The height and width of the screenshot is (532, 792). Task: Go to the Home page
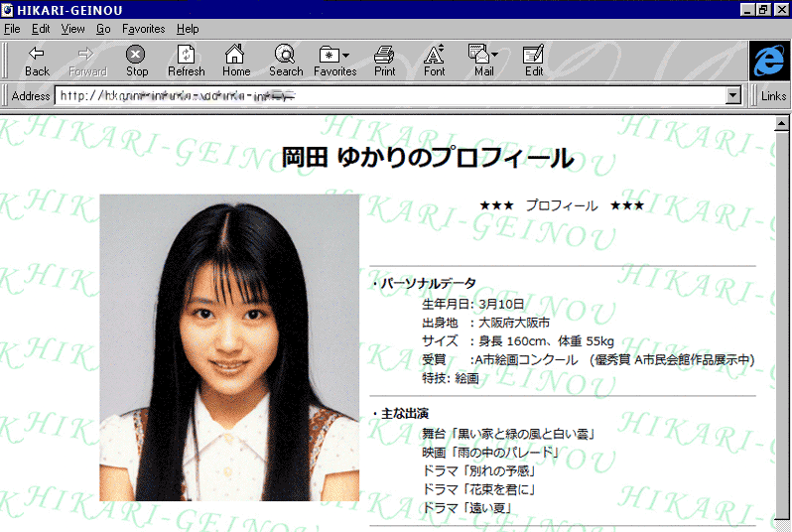pyautogui.click(x=236, y=61)
